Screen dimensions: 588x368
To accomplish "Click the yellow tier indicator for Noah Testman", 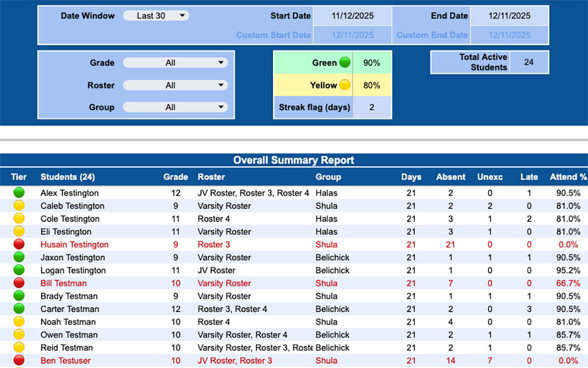I will tap(19, 322).
